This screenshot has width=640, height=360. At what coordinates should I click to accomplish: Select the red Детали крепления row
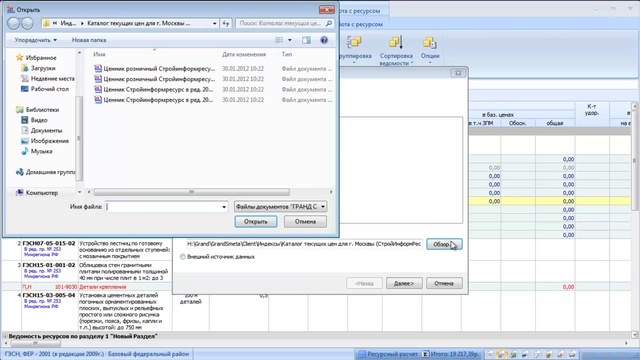tap(87, 287)
